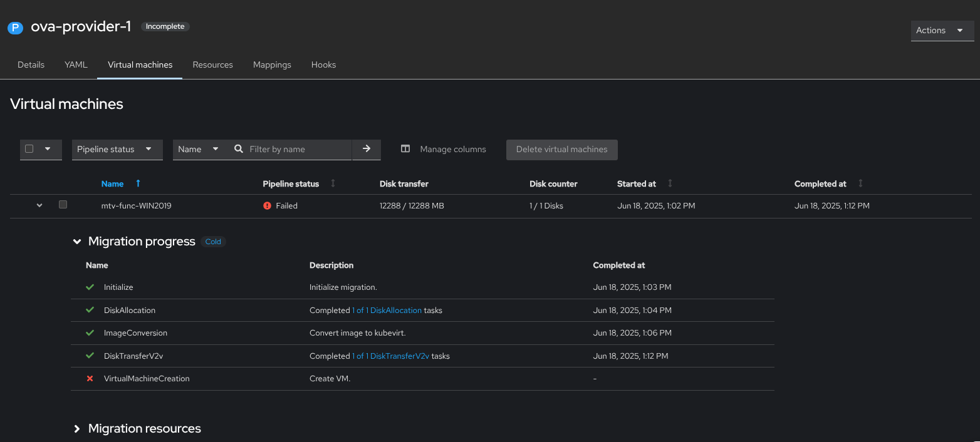Expand the Migration resources section

(77, 429)
